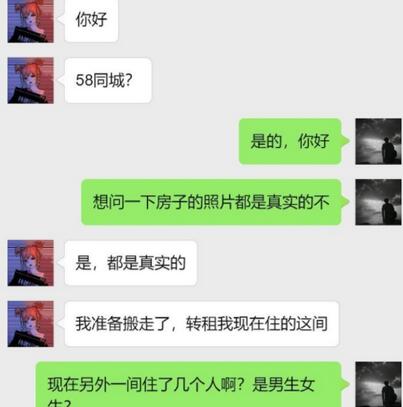Screen dimensions: 403x407
Task: Open the avatar next to 58同城? message
Action: (x=31, y=80)
